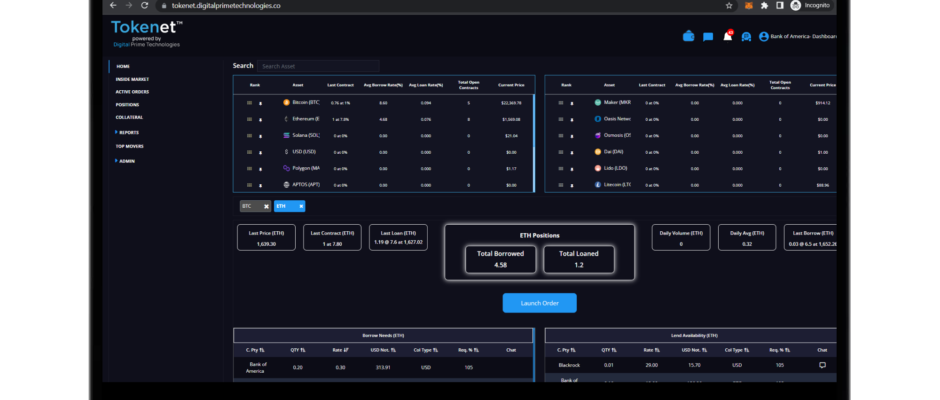The width and height of the screenshot is (940, 400).
Task: Open the chat messages icon in header
Action: (708, 37)
